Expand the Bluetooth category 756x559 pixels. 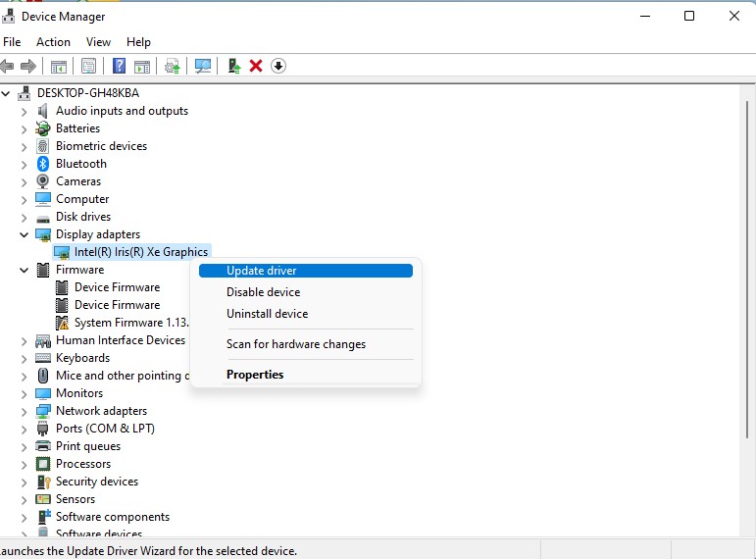pos(25,165)
